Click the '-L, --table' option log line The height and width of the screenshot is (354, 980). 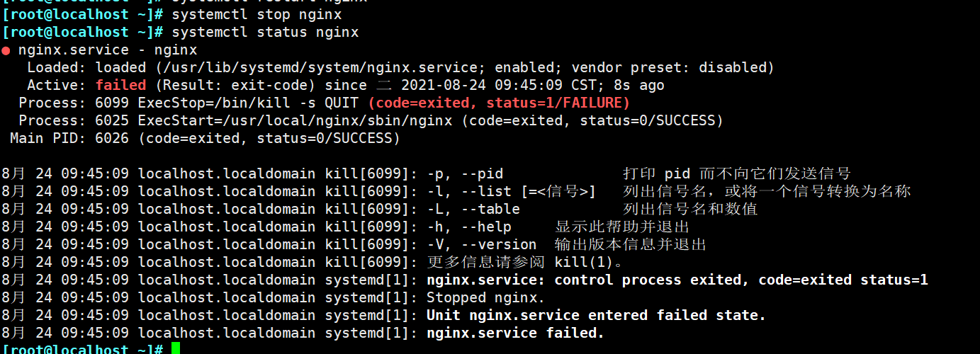coord(380,210)
